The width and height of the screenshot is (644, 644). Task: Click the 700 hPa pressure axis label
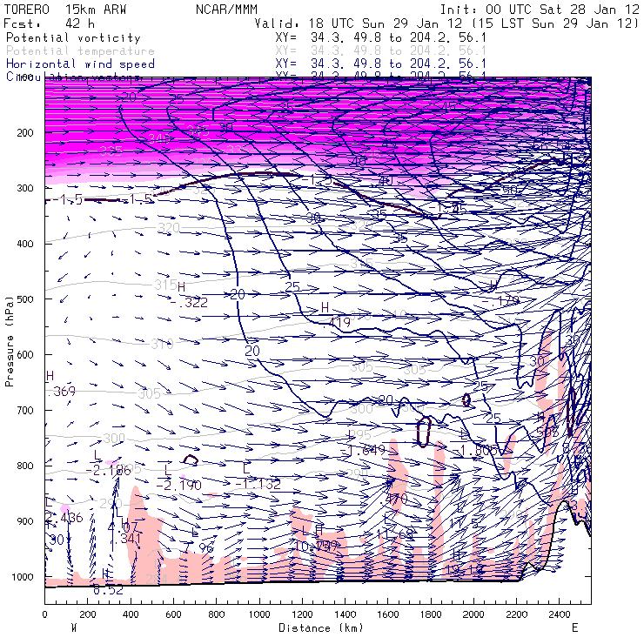(x=25, y=410)
